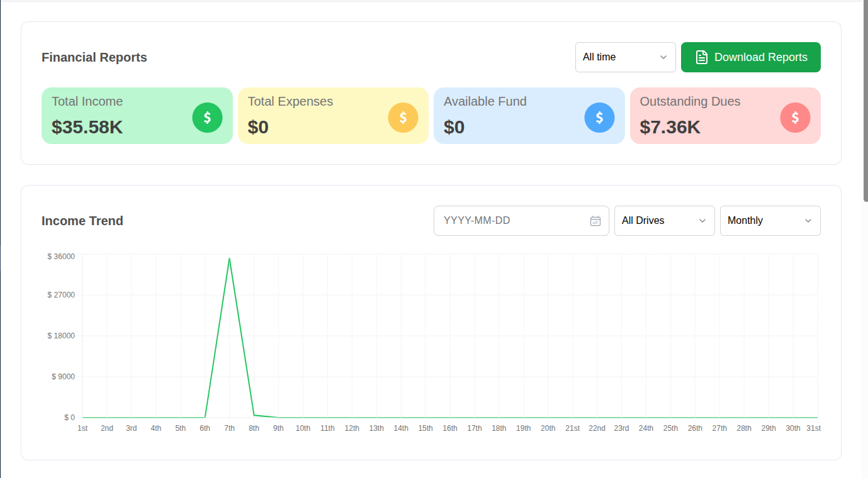Focus the YYYY-MM-DD date input field
Image resolution: width=868 pixels, height=478 pixels.
521,221
